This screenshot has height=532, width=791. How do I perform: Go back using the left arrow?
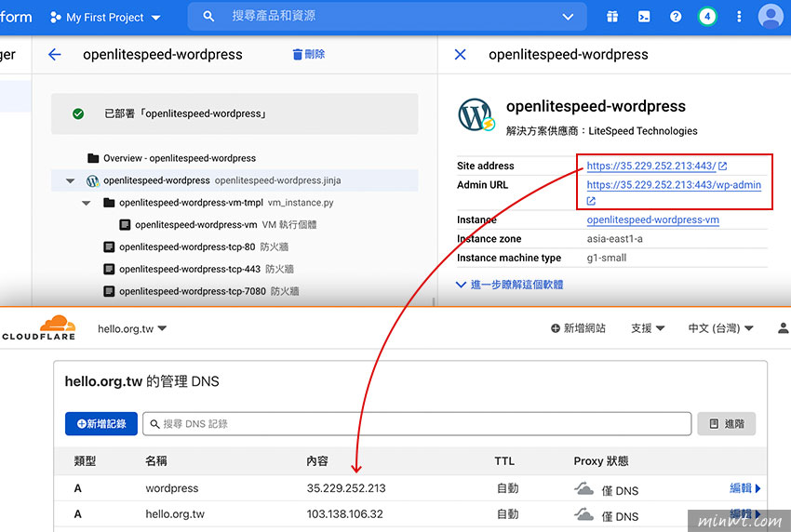[55, 55]
